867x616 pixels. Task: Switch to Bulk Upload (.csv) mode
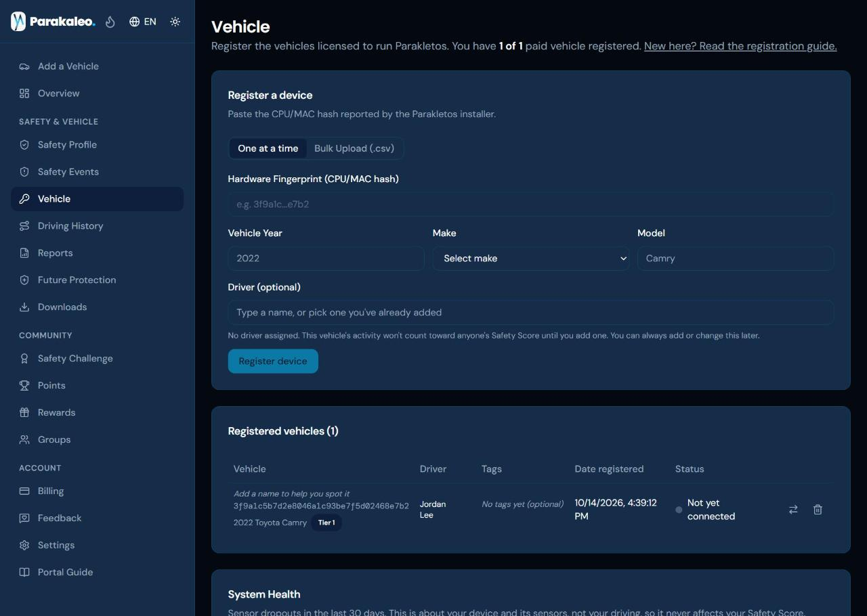pos(354,148)
